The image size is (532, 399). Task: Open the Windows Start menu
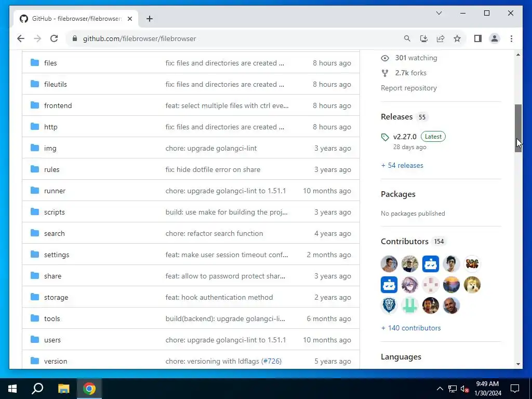[12, 389]
